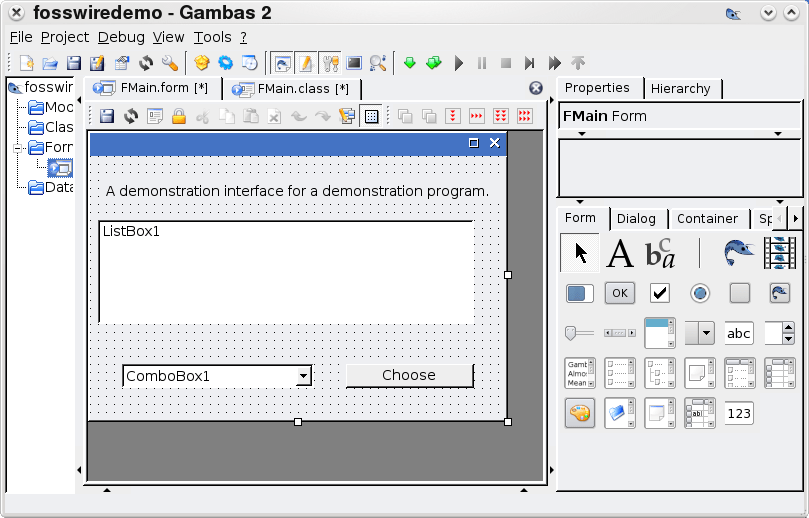
Task: Click the Step debug icon
Action: point(529,63)
